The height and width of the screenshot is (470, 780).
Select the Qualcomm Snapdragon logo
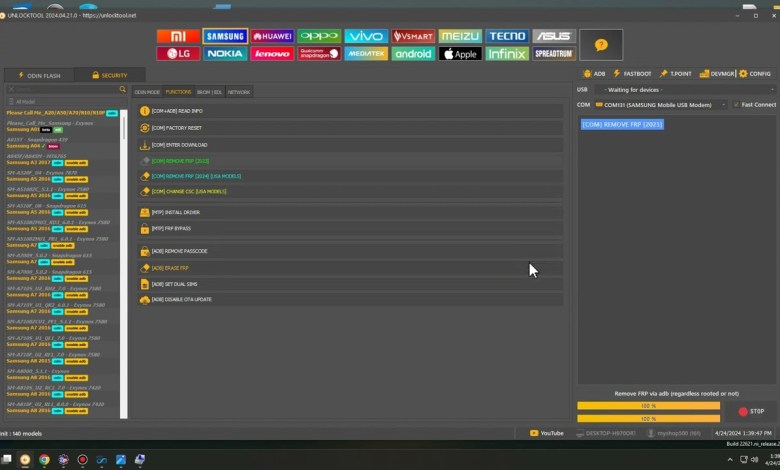[319, 53]
